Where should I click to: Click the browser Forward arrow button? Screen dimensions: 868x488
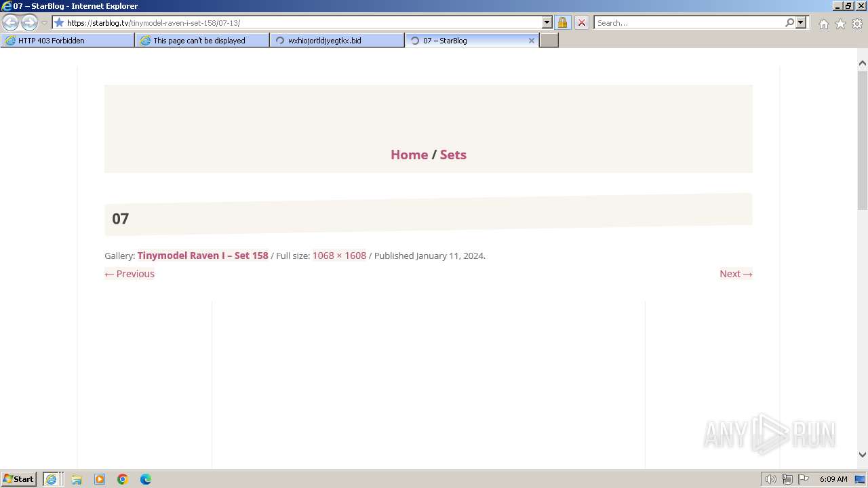(29, 22)
